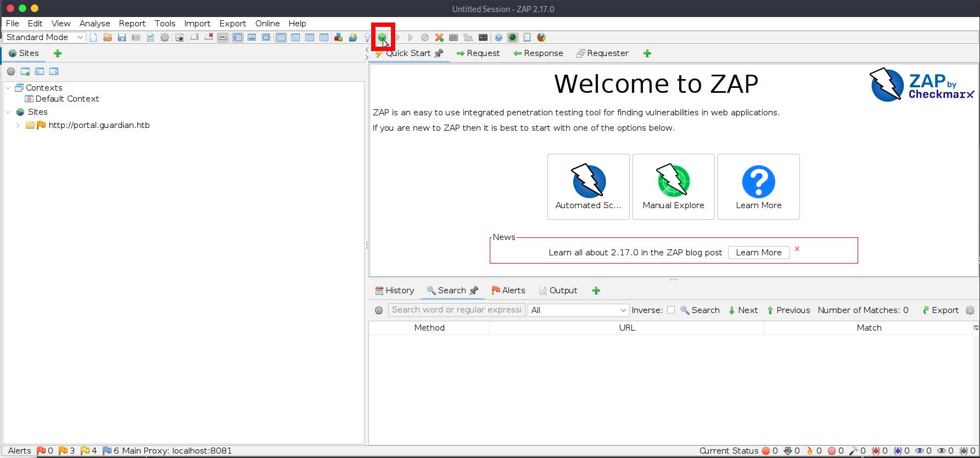Screen dimensions: 980x458
Task: Click the Manage Add-ons blocks icon
Action: coord(339,37)
